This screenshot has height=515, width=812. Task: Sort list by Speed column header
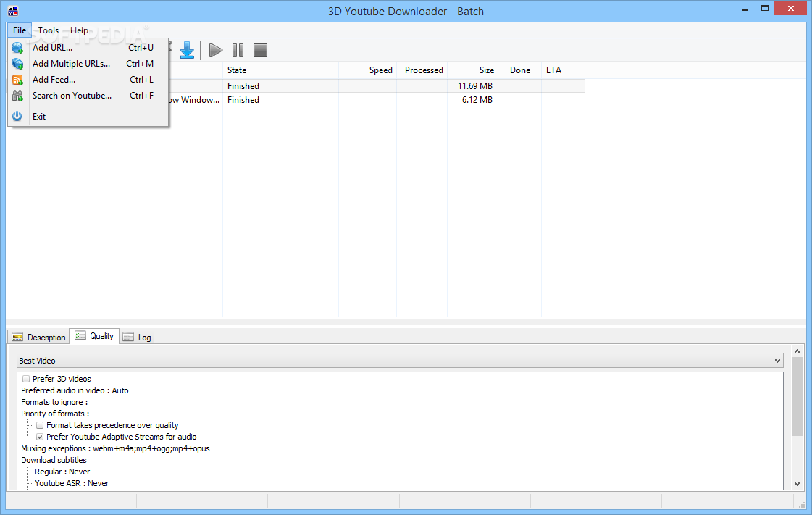tap(368, 70)
